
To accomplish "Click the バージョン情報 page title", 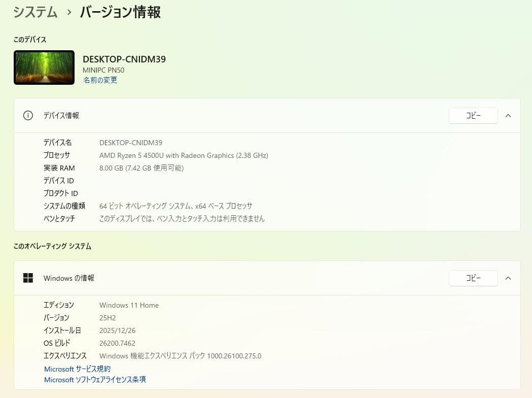I will [x=120, y=12].
